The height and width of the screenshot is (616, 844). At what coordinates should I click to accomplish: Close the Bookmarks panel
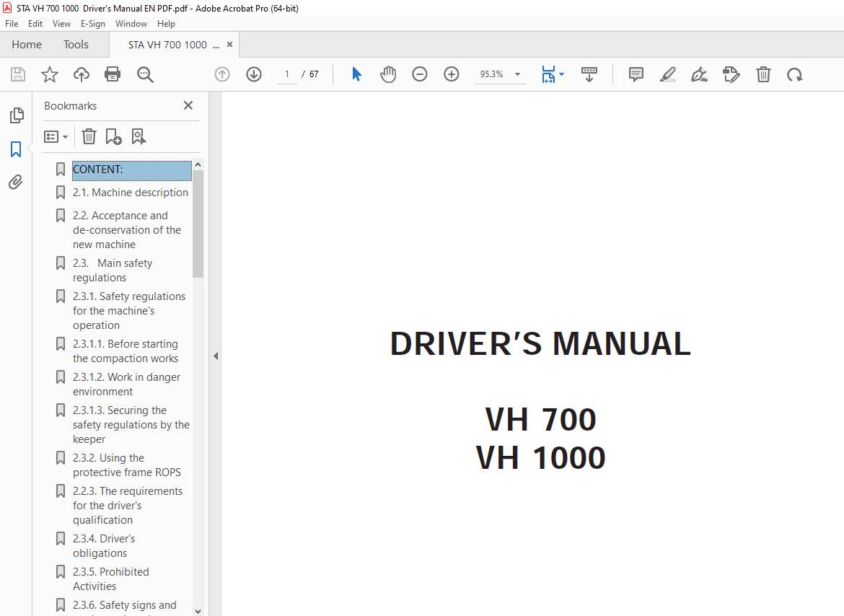pos(188,105)
